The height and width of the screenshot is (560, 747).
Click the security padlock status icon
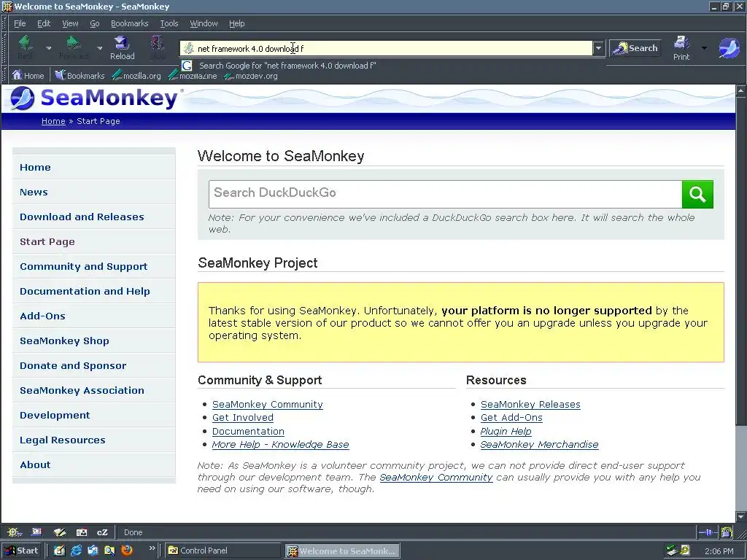[x=727, y=532]
